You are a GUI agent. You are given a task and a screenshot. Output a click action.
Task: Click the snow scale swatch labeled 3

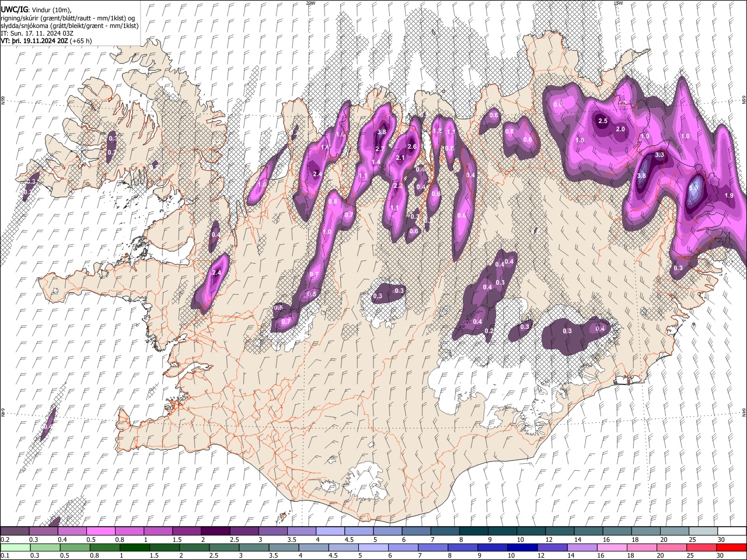tap(272, 531)
